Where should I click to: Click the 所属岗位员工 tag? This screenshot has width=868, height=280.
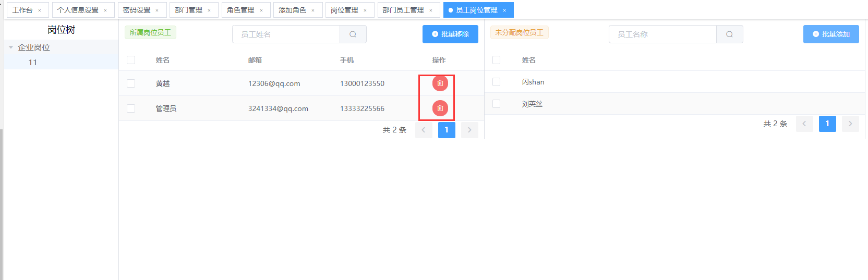pos(150,32)
